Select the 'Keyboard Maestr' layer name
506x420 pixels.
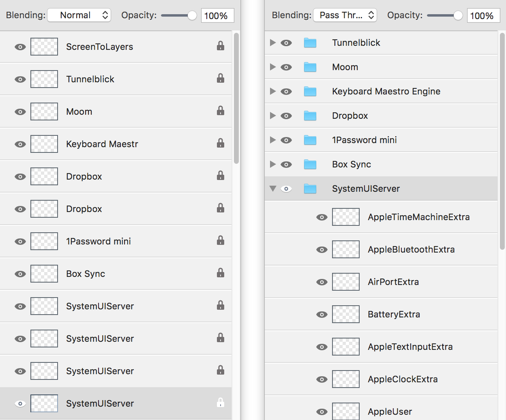tap(102, 144)
